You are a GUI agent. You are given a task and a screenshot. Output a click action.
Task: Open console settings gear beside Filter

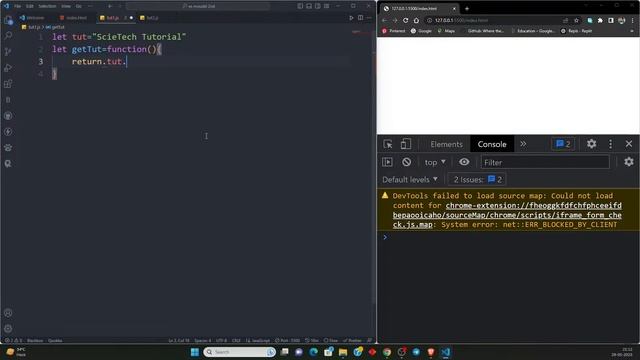629,162
